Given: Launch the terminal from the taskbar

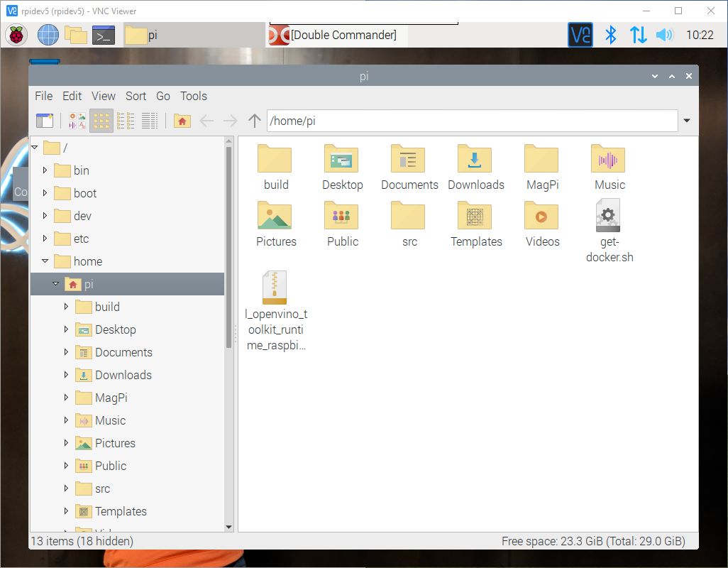Looking at the screenshot, I should tap(104, 35).
